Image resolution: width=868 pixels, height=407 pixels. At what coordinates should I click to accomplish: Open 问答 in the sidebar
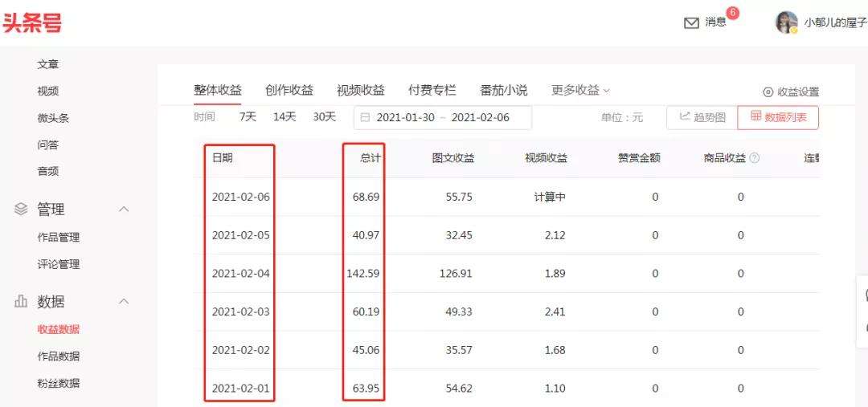[x=48, y=144]
